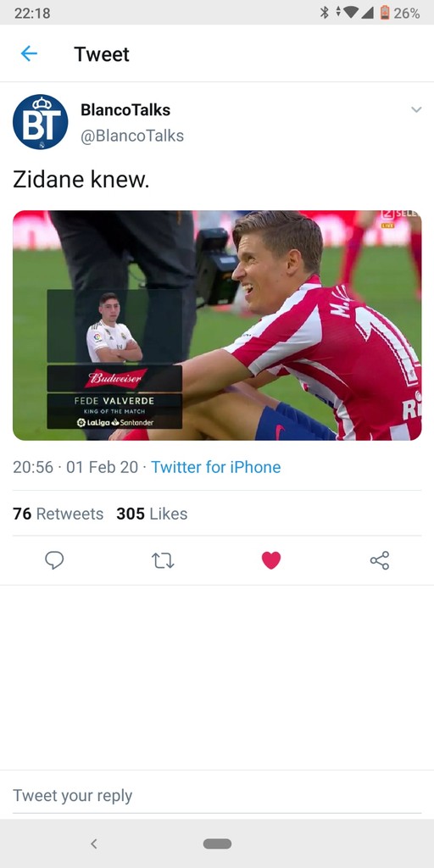
Task: Unlike the tweet with the heart icon
Action: pos(271,560)
